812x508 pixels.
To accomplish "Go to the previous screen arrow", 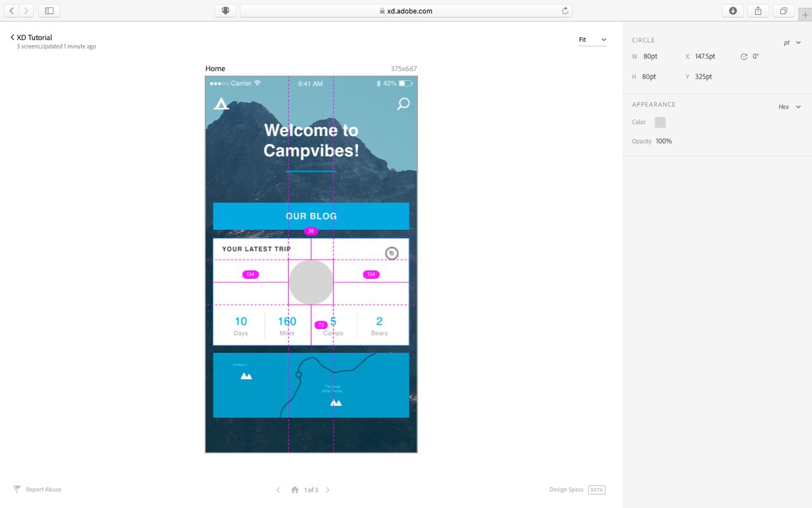I will [278, 490].
